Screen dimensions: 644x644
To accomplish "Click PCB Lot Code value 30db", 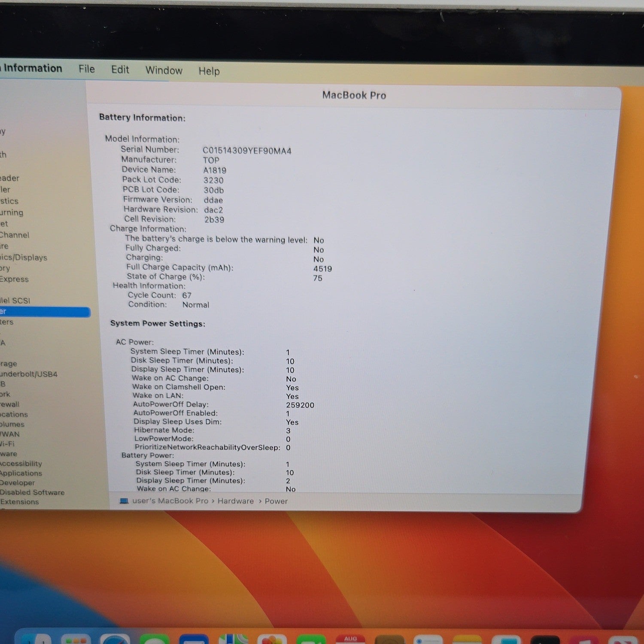I will [214, 190].
